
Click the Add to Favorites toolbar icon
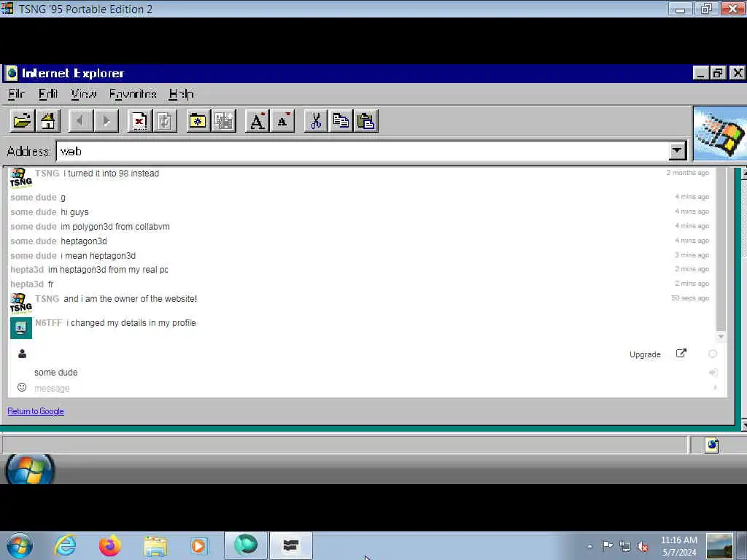(223, 121)
